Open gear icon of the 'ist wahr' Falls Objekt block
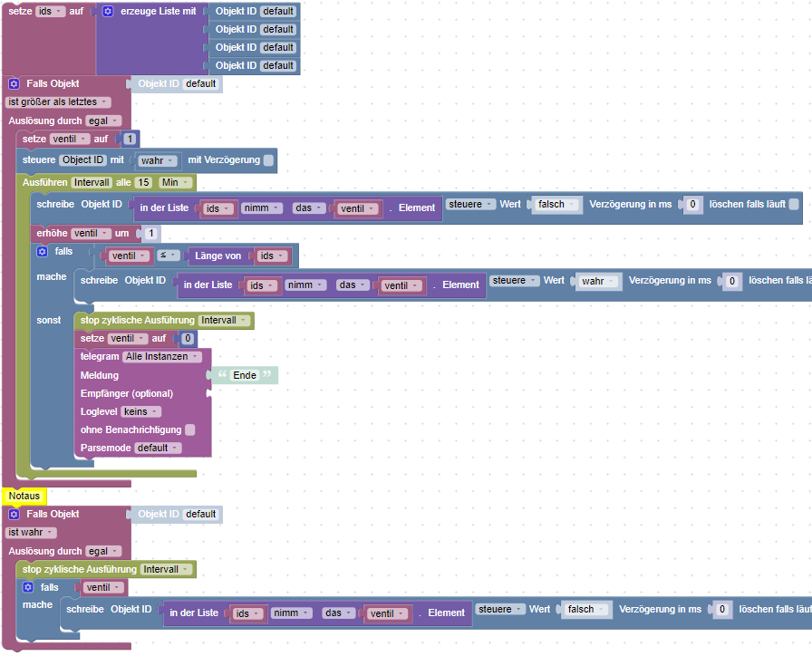 pyautogui.click(x=14, y=514)
